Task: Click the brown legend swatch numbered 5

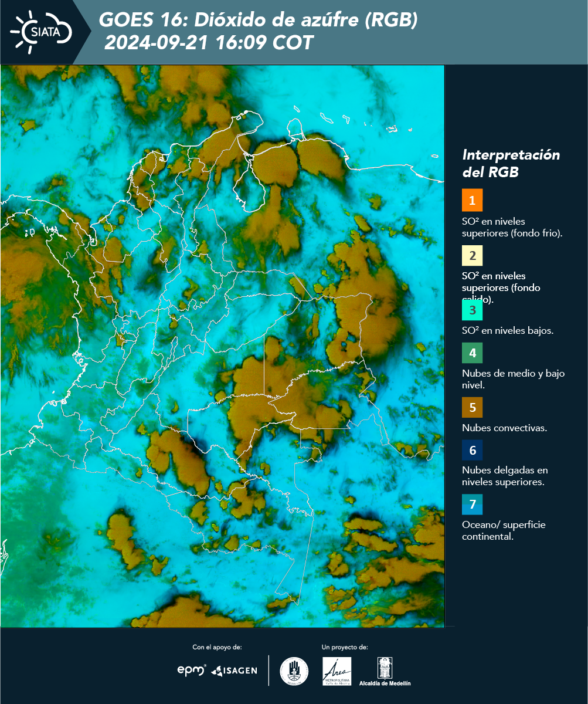Action: click(472, 407)
